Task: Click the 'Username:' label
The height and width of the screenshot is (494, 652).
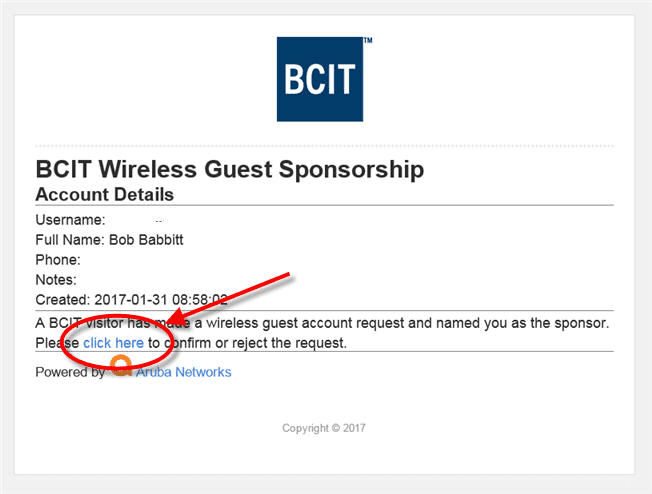Action: 70,220
